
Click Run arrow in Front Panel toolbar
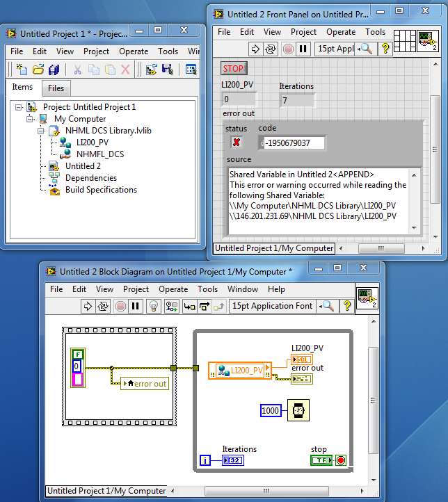point(255,49)
